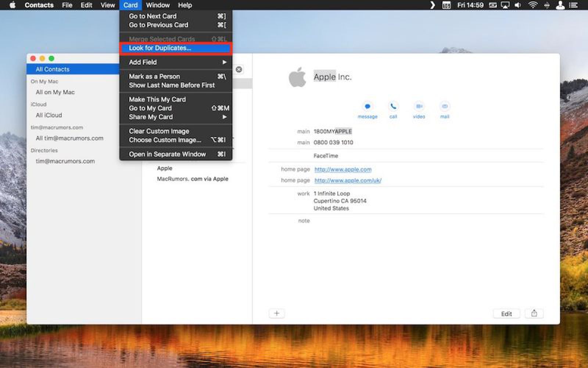The height and width of the screenshot is (368, 588).
Task: Click the message icon on Apple Inc. card
Action: click(367, 107)
